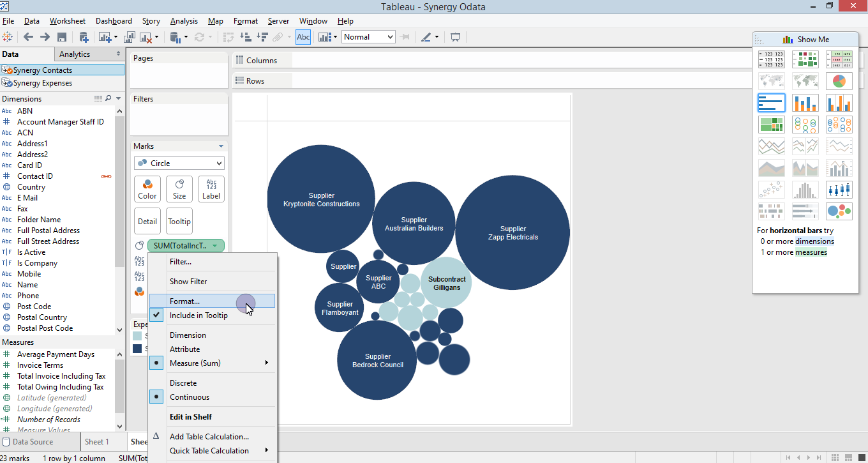868x463 pixels.
Task: Choose horizontal bars in Show Me
Action: point(772,103)
